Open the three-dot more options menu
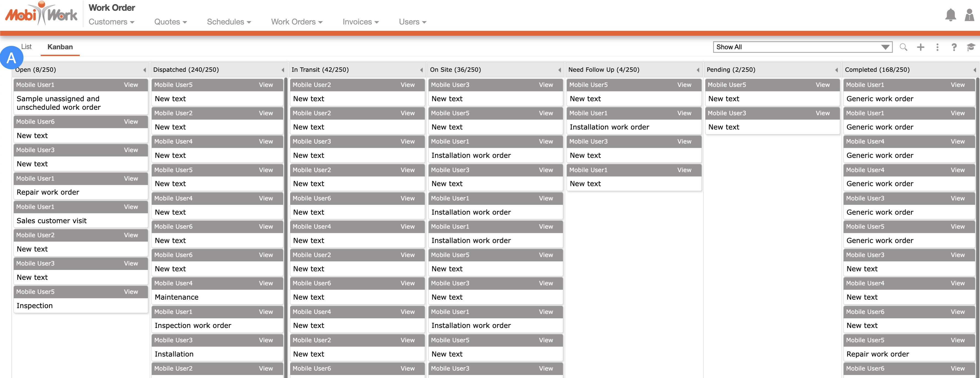The width and height of the screenshot is (980, 378). click(937, 47)
